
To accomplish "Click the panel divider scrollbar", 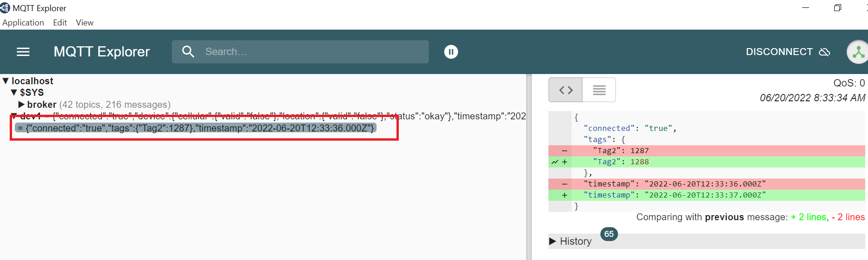I will [x=528, y=167].
